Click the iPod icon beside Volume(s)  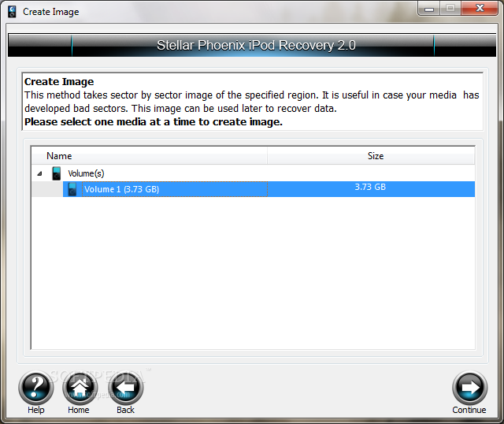(56, 173)
